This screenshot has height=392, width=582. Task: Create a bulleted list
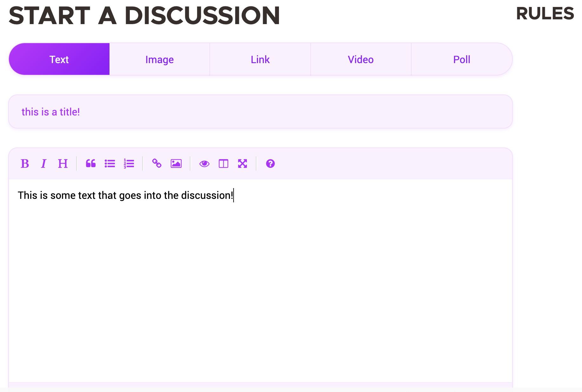click(x=110, y=164)
